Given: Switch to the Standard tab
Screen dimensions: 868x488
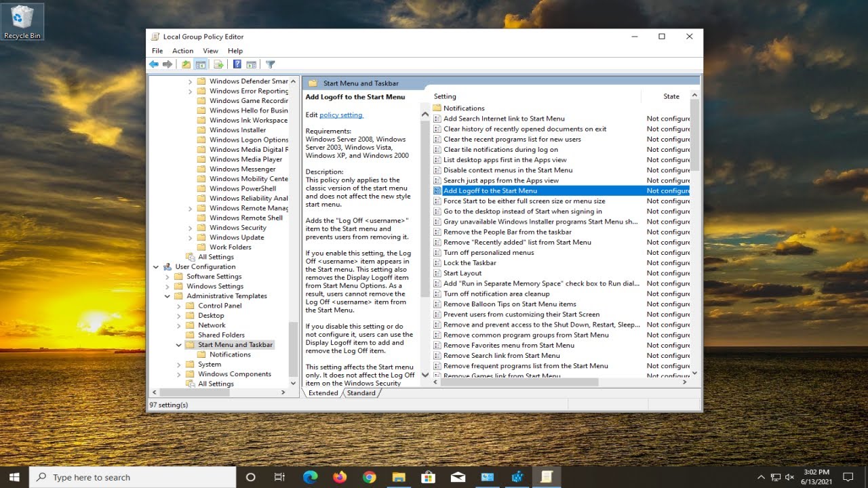Looking at the screenshot, I should click(361, 393).
